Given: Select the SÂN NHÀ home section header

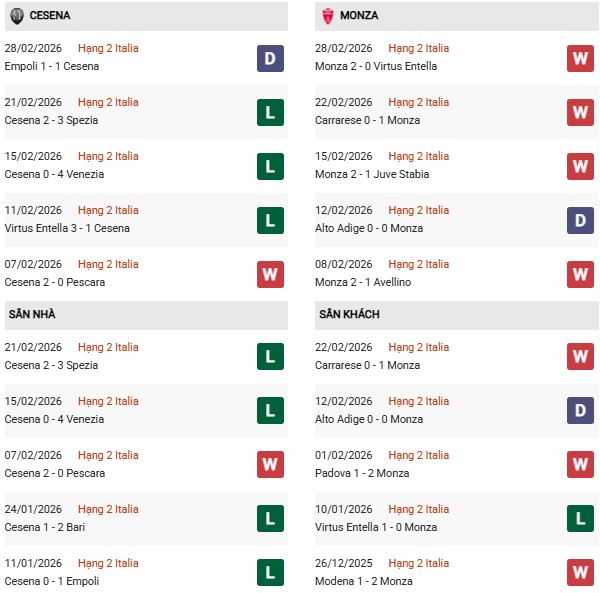Looking at the screenshot, I should click(32, 314).
